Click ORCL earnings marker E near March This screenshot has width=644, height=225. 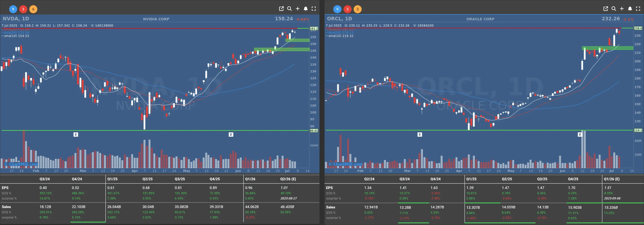(x=420, y=135)
